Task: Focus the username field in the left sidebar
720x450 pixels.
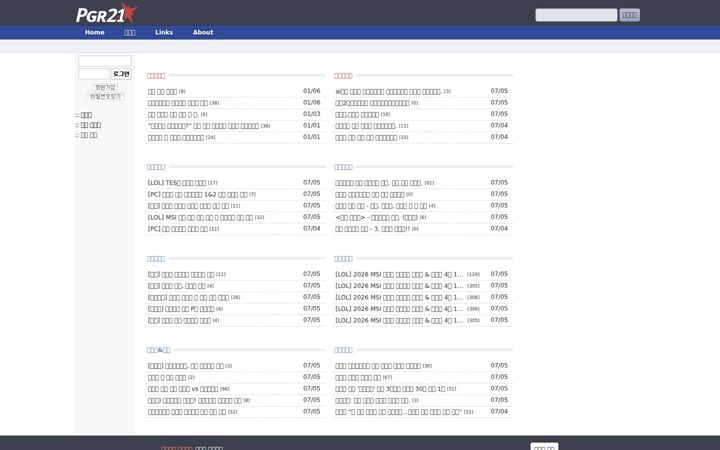Action: pyautogui.click(x=105, y=61)
